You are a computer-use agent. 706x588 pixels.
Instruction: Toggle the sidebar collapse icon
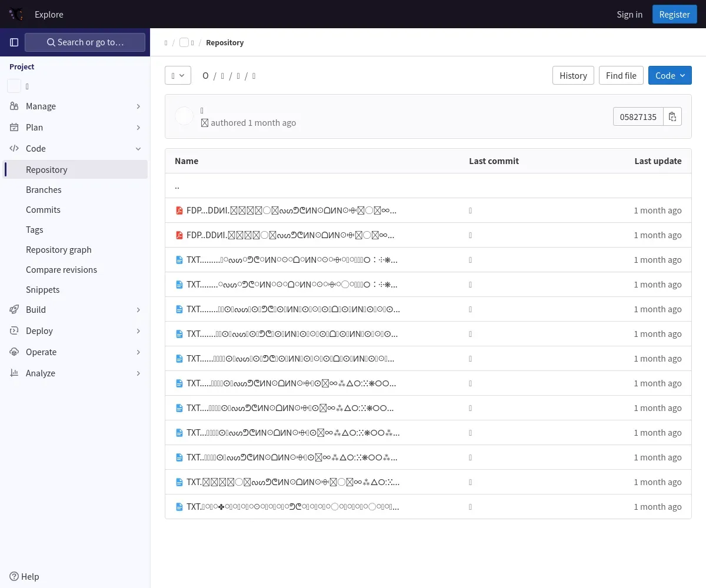[x=14, y=42]
